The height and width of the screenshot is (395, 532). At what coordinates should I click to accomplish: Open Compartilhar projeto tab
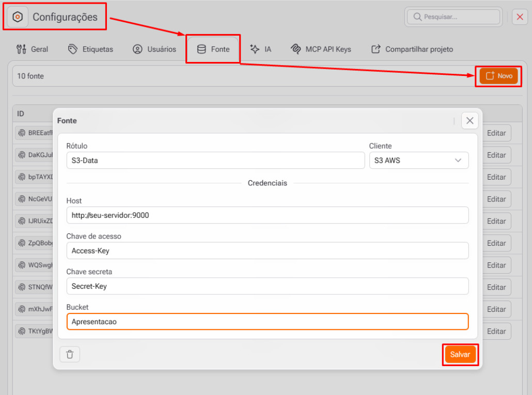(x=412, y=50)
